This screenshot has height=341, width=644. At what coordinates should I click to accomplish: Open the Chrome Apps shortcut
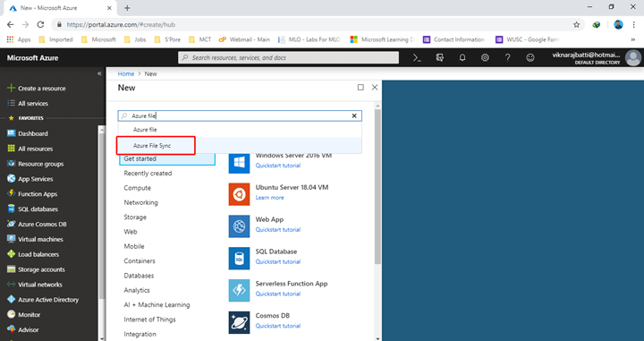[19, 39]
